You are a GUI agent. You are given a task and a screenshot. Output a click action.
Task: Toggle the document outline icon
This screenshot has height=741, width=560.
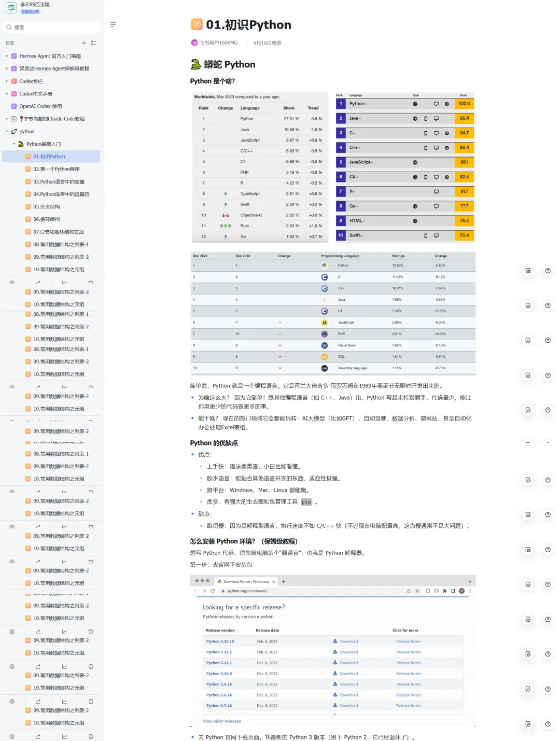[113, 24]
